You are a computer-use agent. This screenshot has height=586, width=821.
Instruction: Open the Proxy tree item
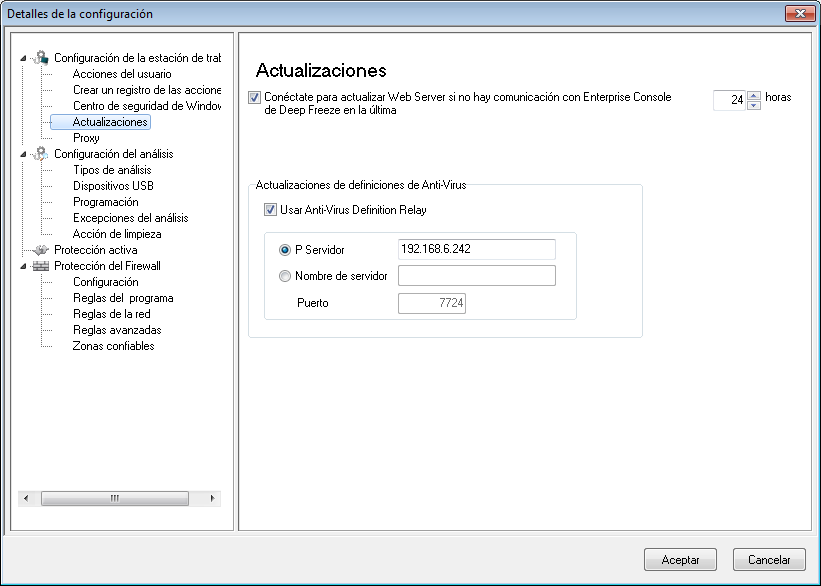pyautogui.click(x=86, y=138)
